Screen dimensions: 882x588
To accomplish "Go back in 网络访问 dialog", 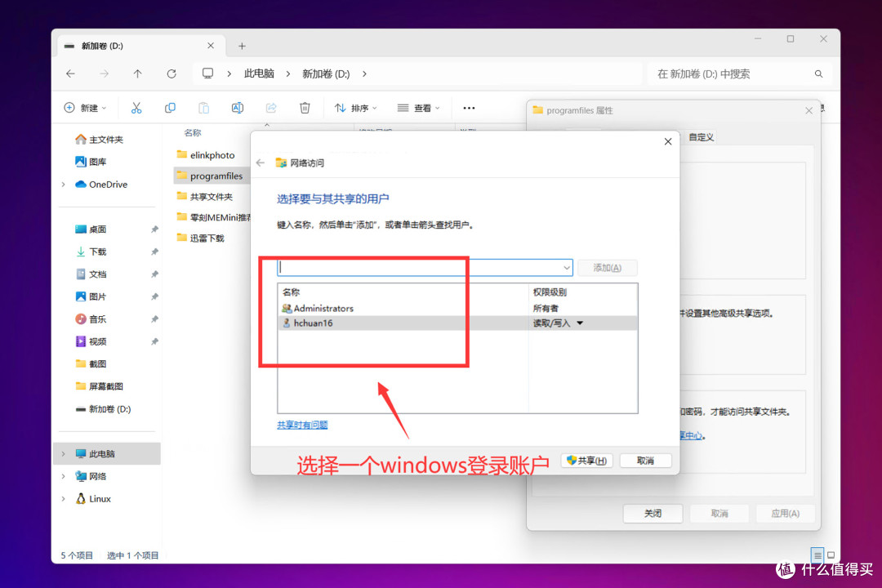I will pyautogui.click(x=260, y=163).
